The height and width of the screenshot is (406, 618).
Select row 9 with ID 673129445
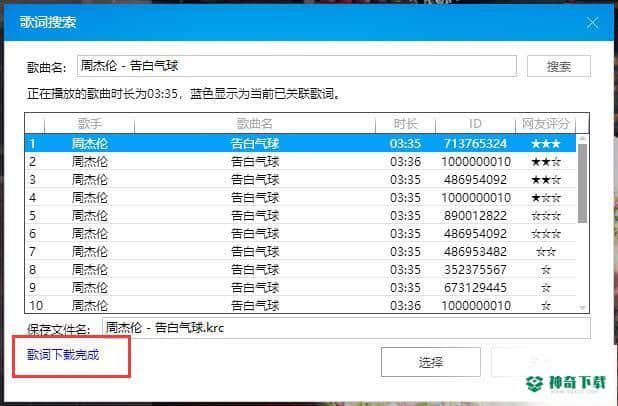(x=300, y=288)
